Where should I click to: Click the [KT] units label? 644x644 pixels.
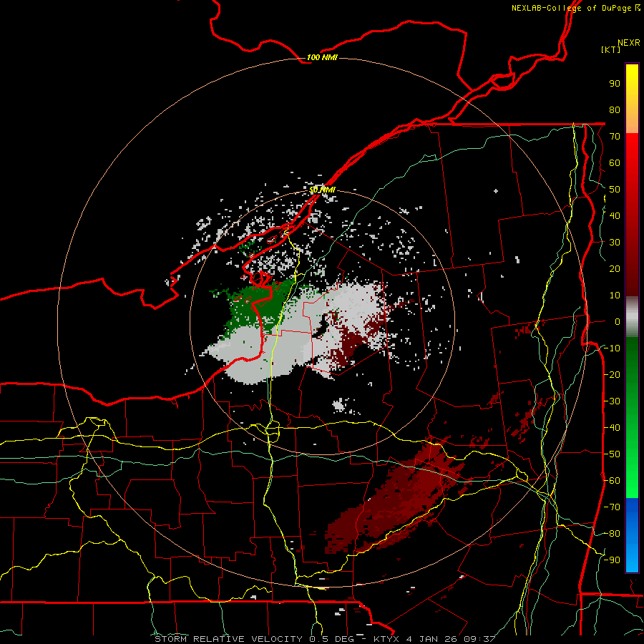coord(610,49)
